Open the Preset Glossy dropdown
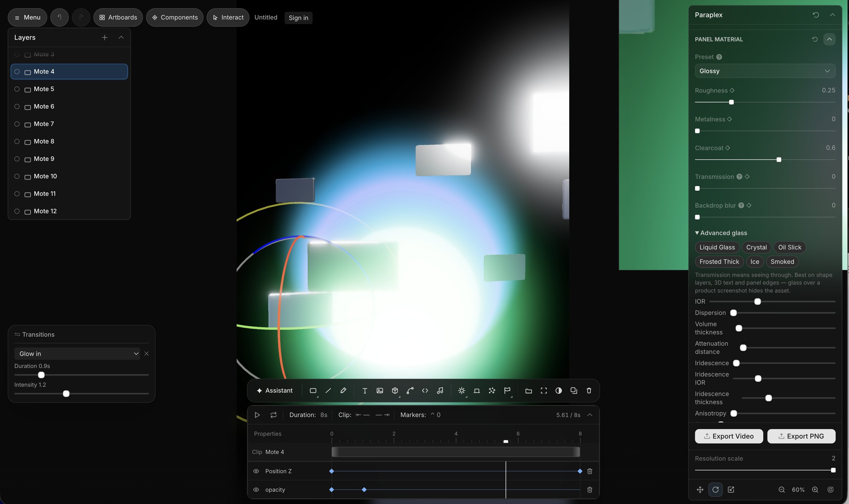 (765, 71)
